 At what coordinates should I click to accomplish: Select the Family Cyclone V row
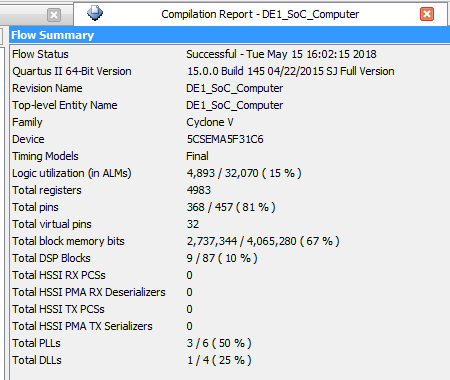coord(230,122)
